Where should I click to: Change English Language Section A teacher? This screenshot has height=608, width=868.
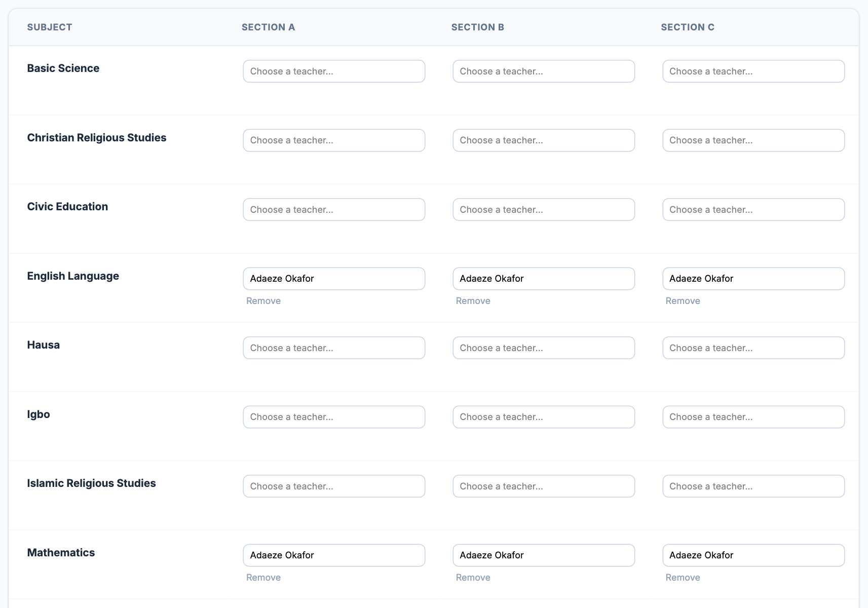334,279
